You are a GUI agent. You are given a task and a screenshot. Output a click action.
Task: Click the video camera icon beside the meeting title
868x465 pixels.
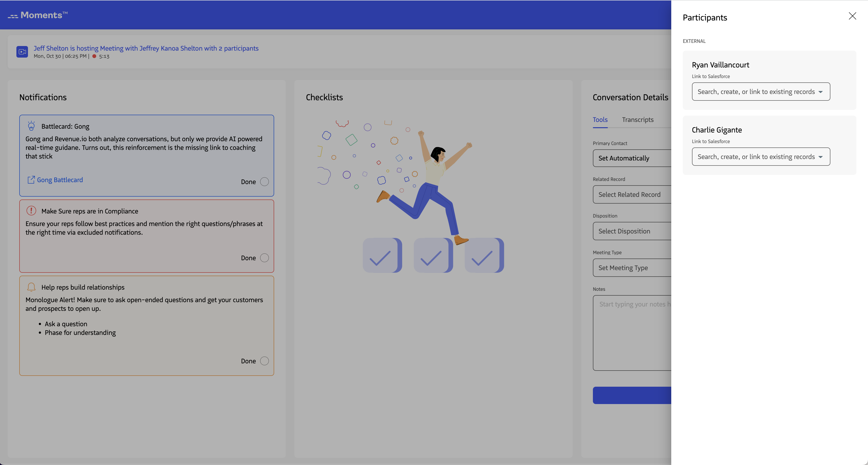(22, 52)
